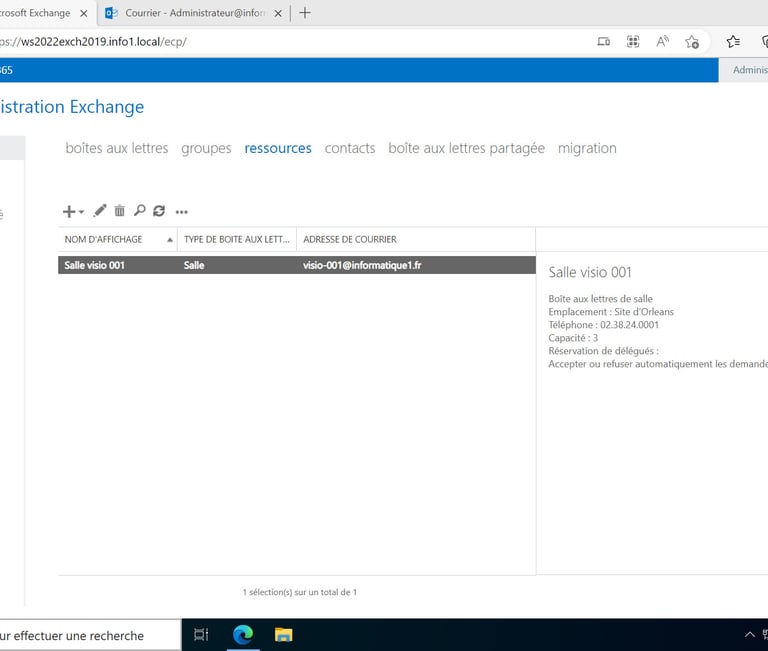This screenshot has width=768, height=651.
Task: Close the Microsoft Exchange browser tab
Action: 84,14
